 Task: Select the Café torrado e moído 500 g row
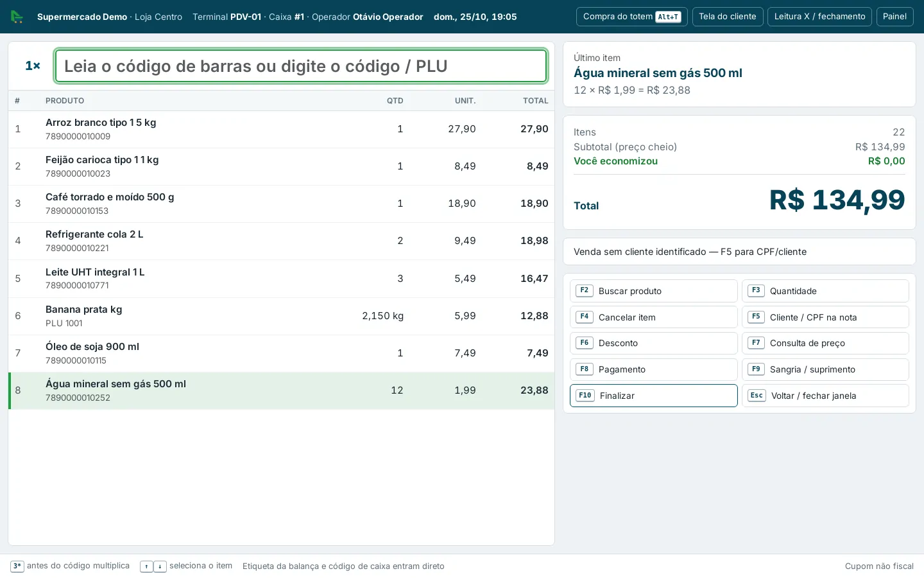(x=281, y=204)
